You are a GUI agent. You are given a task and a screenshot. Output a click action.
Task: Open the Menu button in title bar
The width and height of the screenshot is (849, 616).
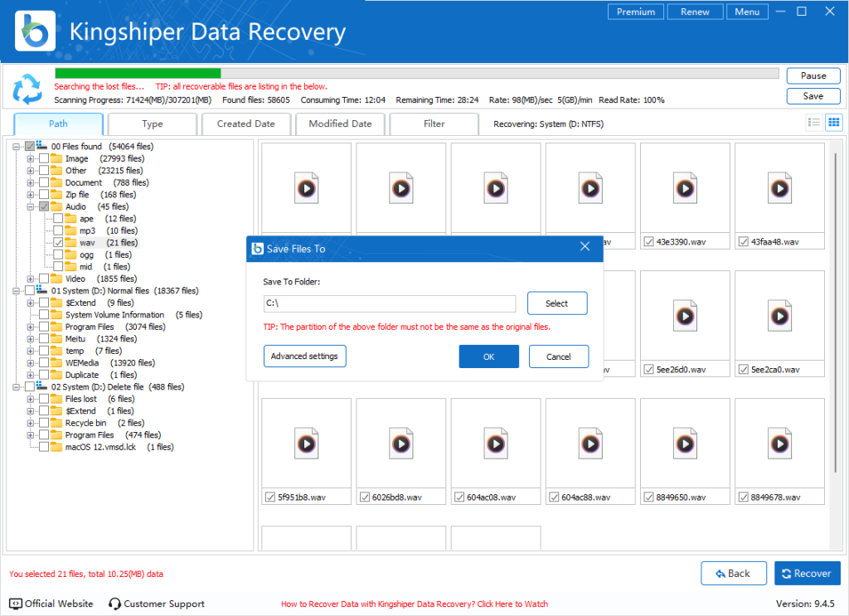[x=747, y=12]
